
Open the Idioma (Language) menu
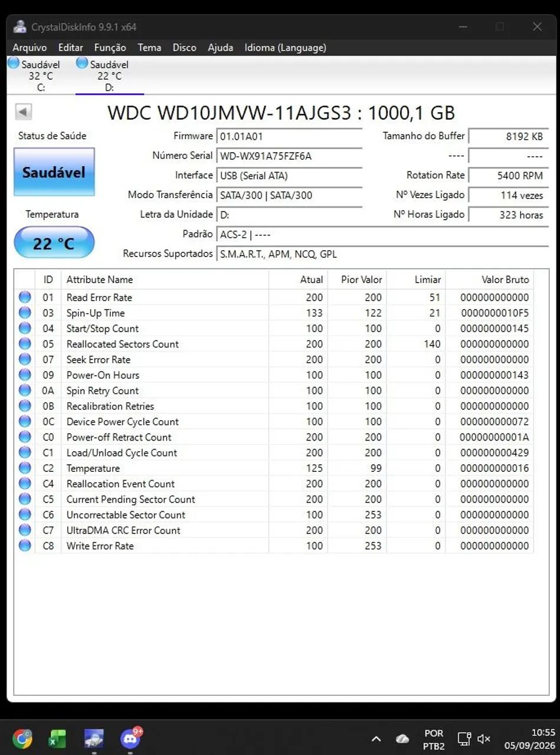[x=285, y=47]
